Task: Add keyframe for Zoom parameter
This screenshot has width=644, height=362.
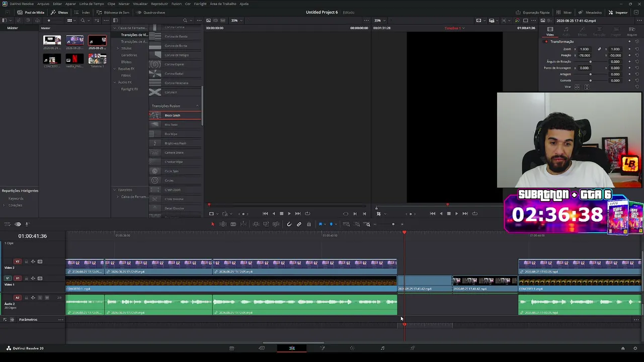Action: click(x=629, y=49)
